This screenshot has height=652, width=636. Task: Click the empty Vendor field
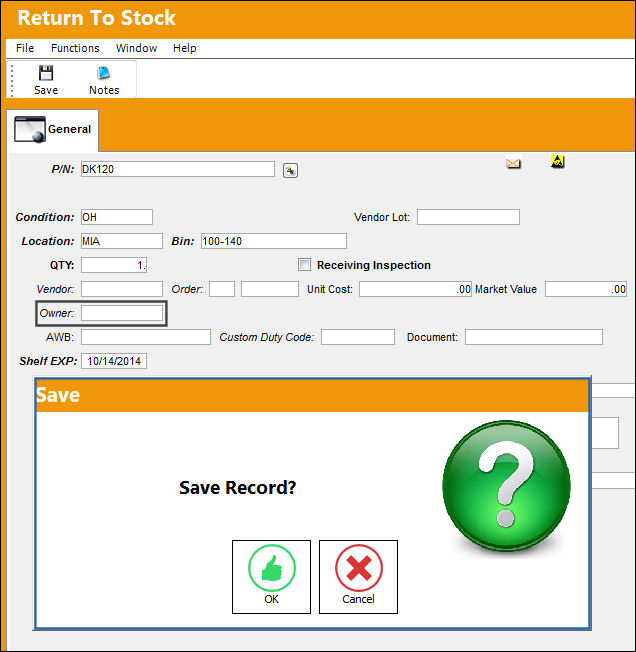click(122, 289)
